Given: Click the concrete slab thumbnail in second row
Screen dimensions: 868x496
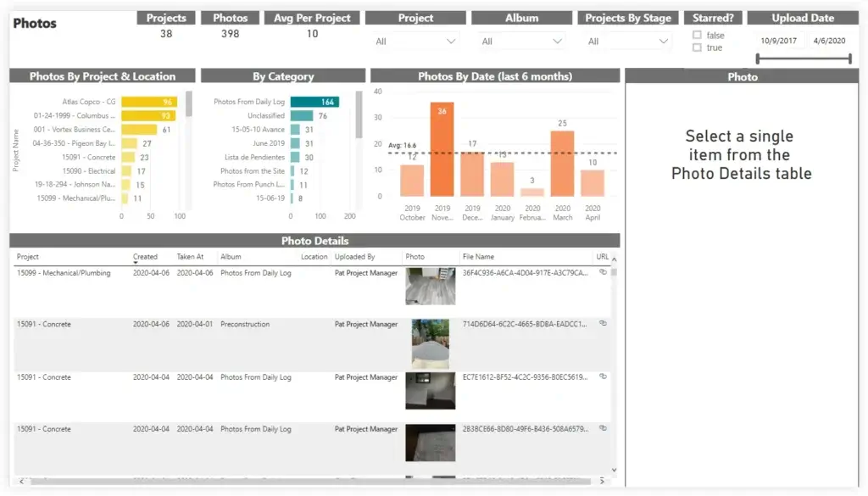Looking at the screenshot, I should coord(430,343).
